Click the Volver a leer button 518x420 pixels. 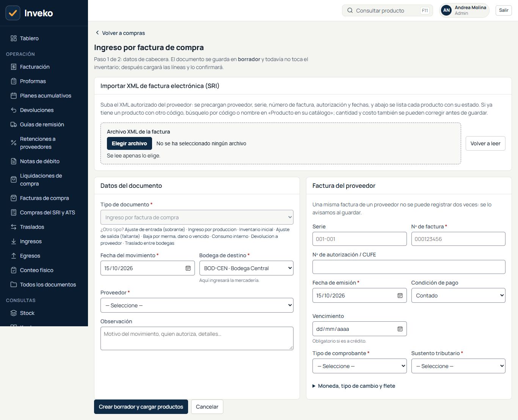[x=485, y=143]
